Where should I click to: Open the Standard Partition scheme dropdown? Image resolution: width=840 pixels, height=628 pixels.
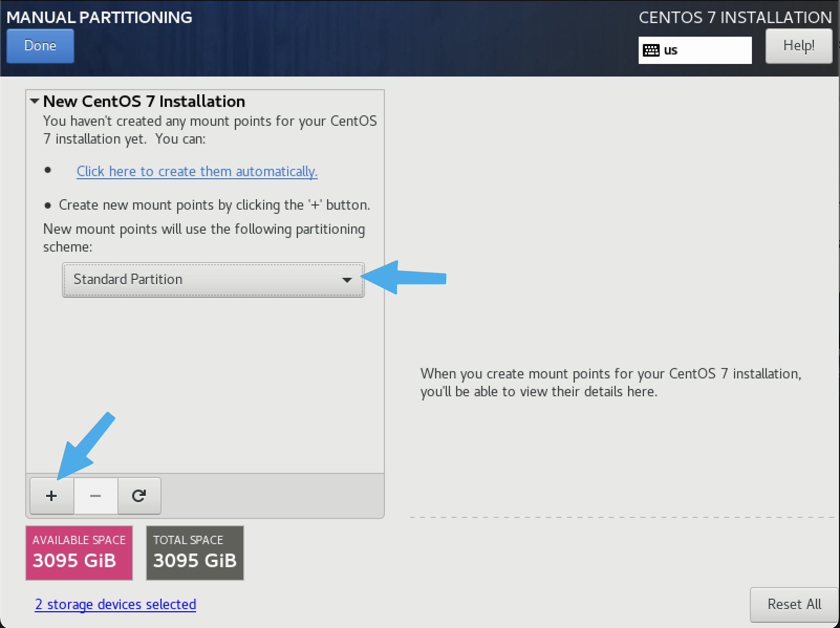click(x=213, y=280)
